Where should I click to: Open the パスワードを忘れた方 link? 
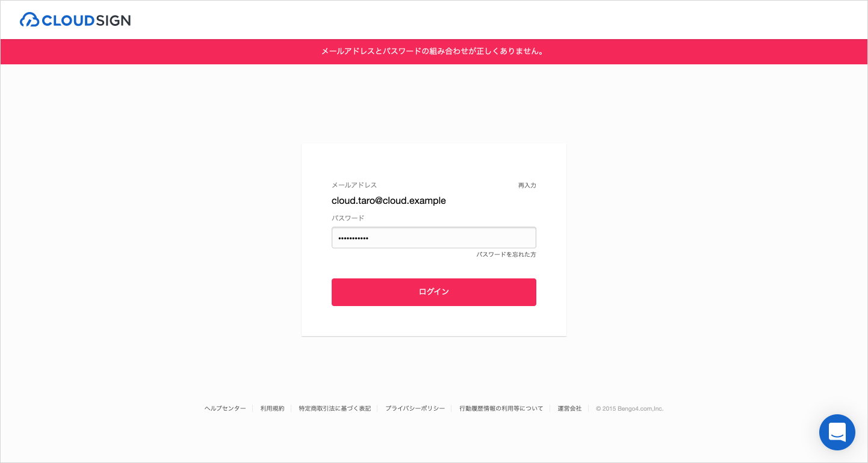(506, 254)
